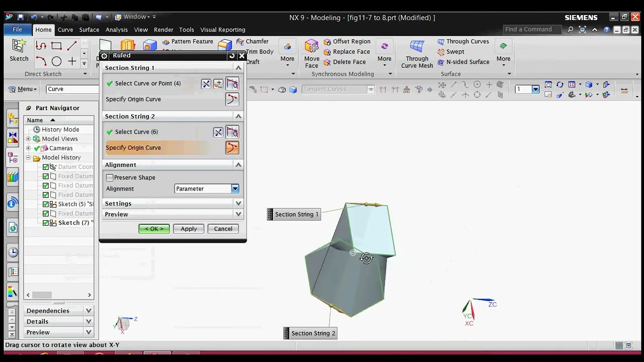Select the Point sketch tool
Screen dimensions: 644x362
click(x=72, y=61)
